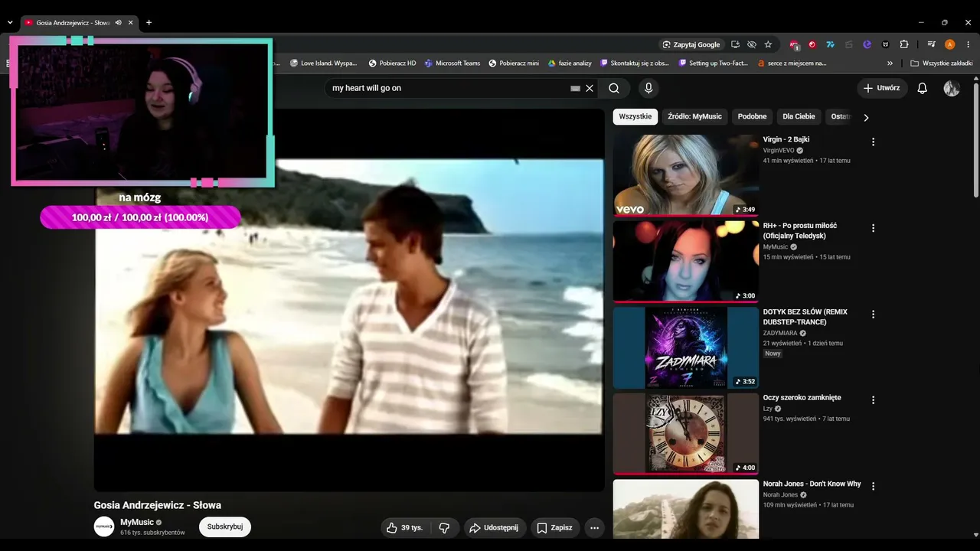Select the 'Podobne' filter chip
Screen dimensions: 980x551
point(752,117)
